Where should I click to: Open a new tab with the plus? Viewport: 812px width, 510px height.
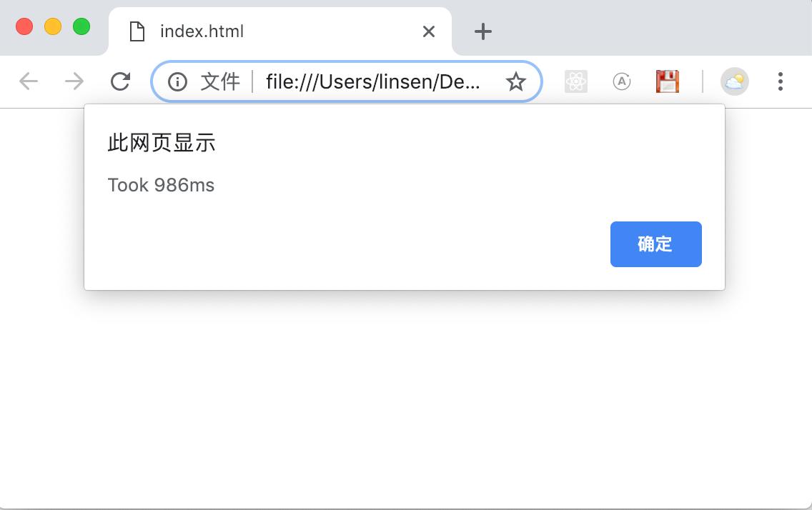click(x=482, y=31)
